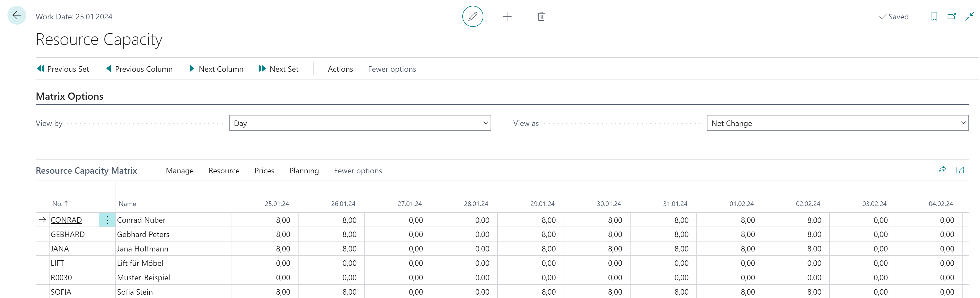
Task: Click the name Gebhard Peters
Action: (x=143, y=235)
